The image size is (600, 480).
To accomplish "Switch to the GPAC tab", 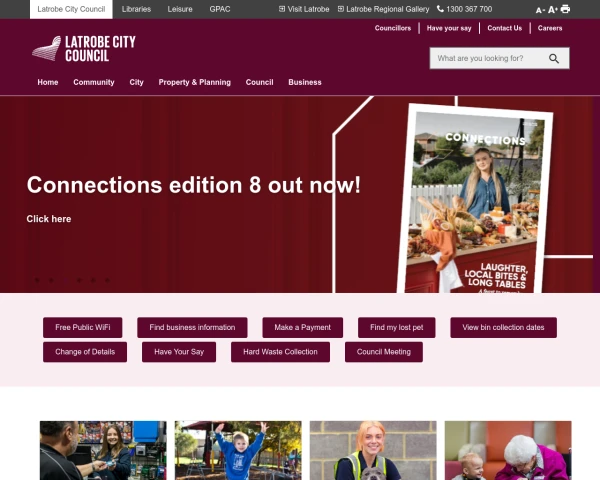I will (220, 9).
